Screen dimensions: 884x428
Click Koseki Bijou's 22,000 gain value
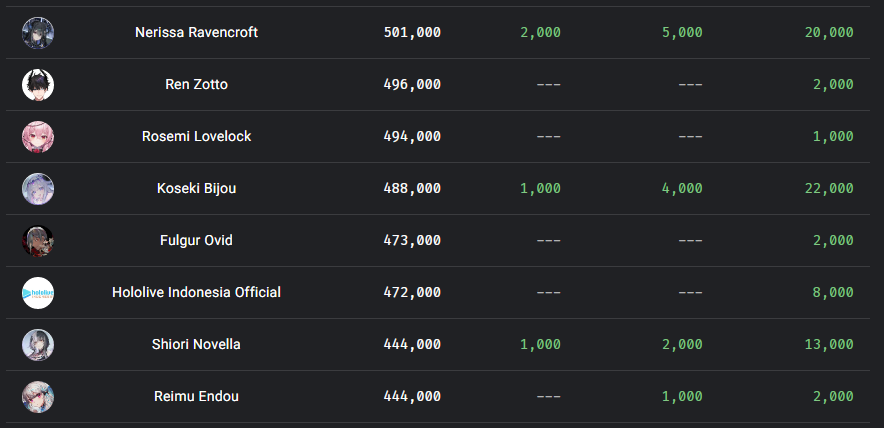(828, 188)
